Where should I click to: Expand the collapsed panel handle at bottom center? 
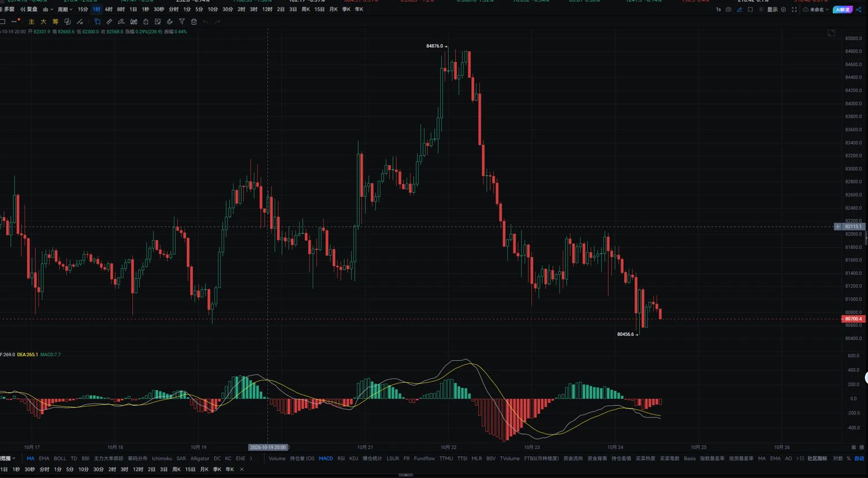coord(406,475)
